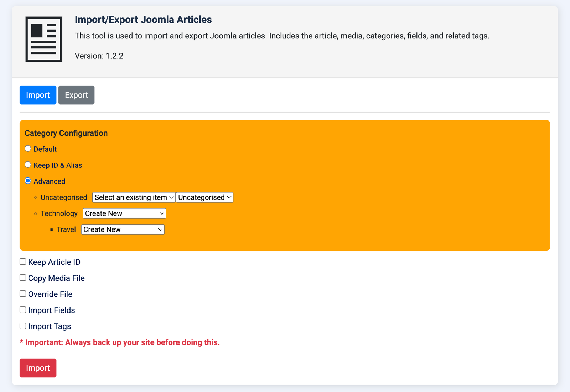Click the 'Uncategorised' category row label
The width and height of the screenshot is (570, 392).
pos(64,197)
